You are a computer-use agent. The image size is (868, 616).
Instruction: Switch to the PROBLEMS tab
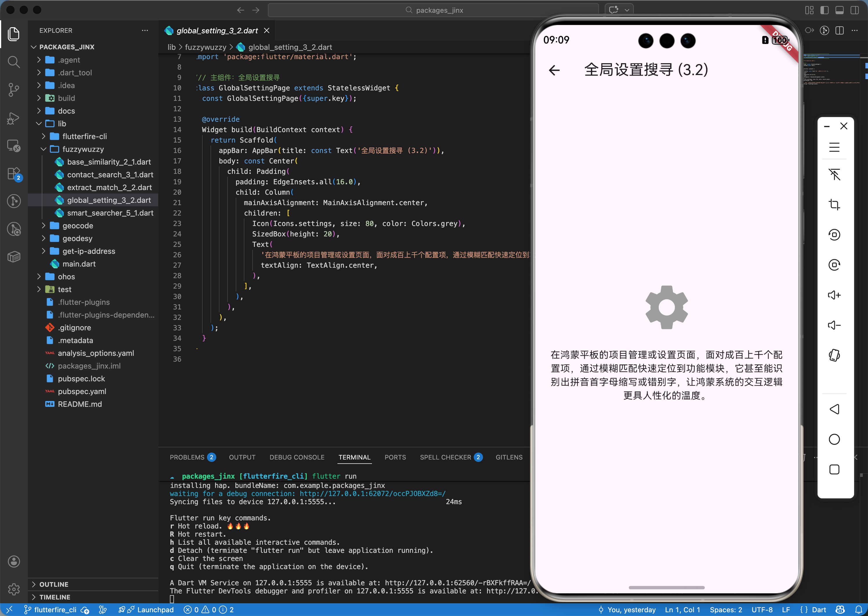[187, 457]
